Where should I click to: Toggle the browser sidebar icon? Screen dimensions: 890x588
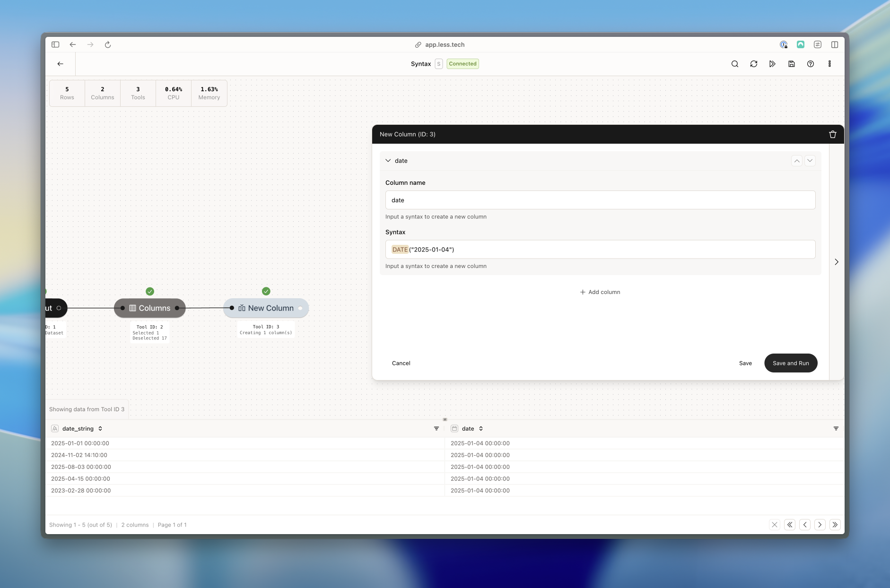(55, 44)
